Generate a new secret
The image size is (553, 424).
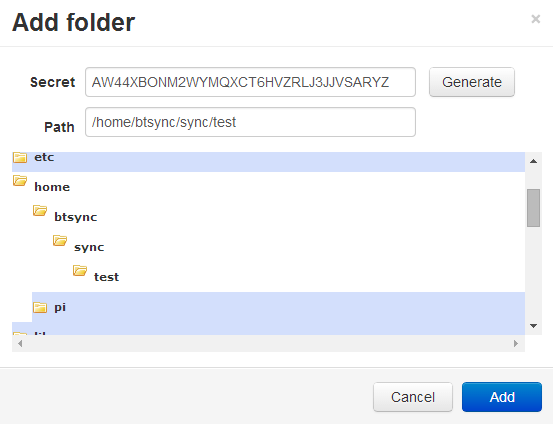tap(472, 82)
